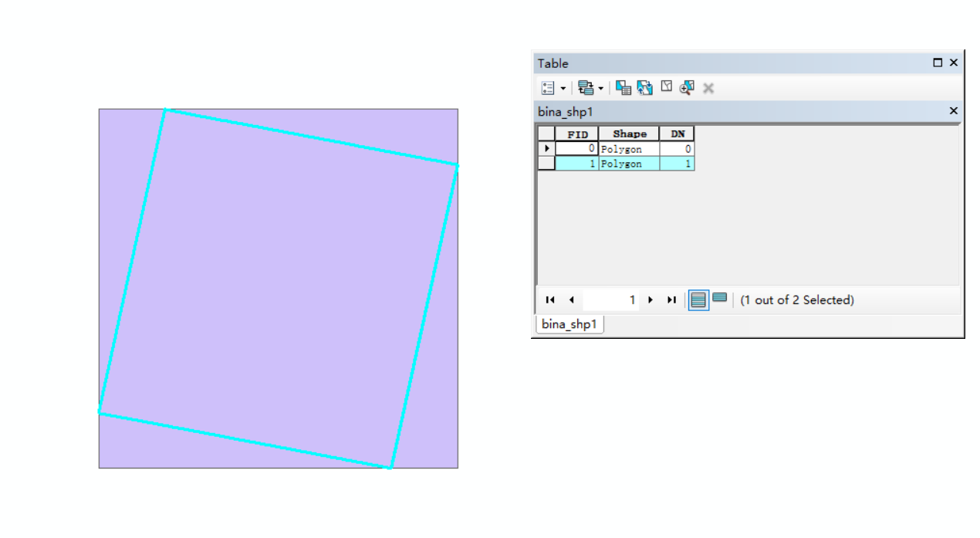This screenshot has width=980, height=538.
Task: Click the Shape column header
Action: 630,134
